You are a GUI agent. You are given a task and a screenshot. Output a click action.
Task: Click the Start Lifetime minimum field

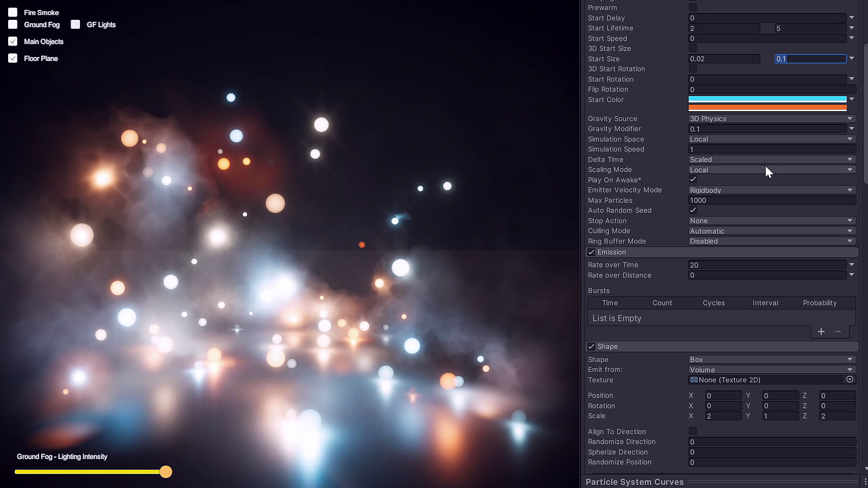click(724, 28)
